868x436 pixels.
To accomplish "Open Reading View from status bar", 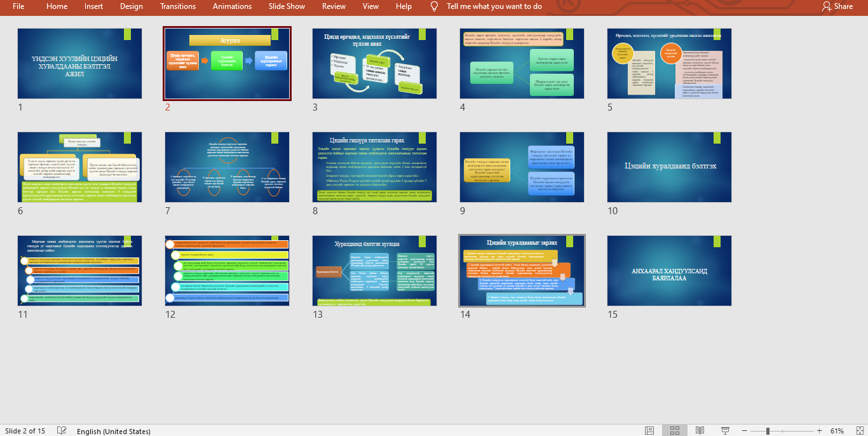I will [x=700, y=431].
